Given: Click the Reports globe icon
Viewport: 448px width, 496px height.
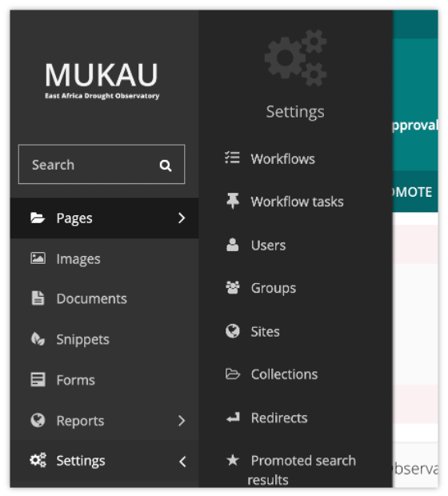Looking at the screenshot, I should coord(38,420).
